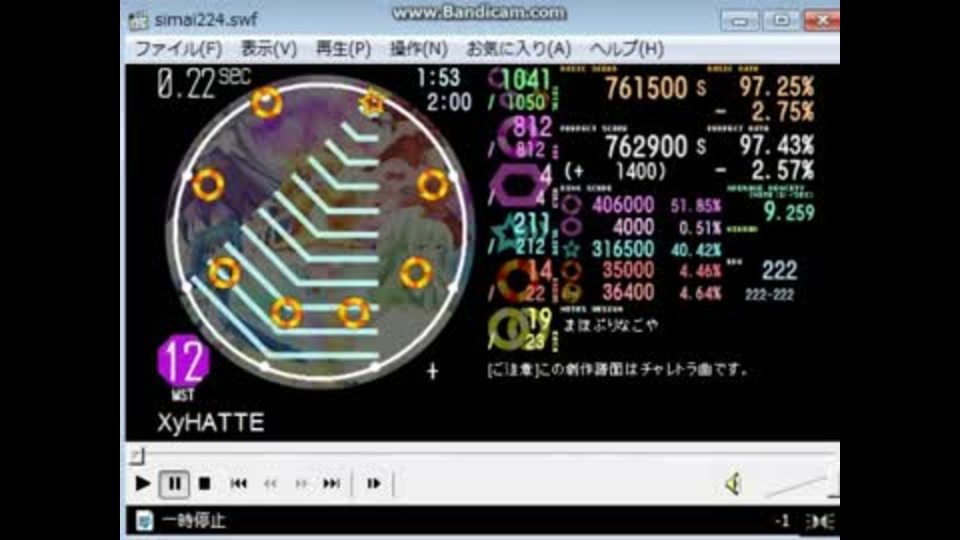The width and height of the screenshot is (960, 540).
Task: Click the 35000 score value
Action: coord(628,271)
